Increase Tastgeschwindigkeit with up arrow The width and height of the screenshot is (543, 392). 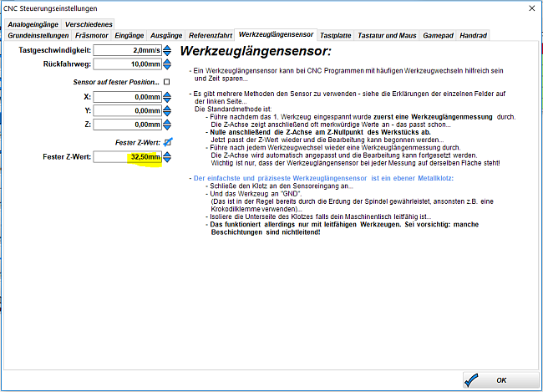pos(168,47)
